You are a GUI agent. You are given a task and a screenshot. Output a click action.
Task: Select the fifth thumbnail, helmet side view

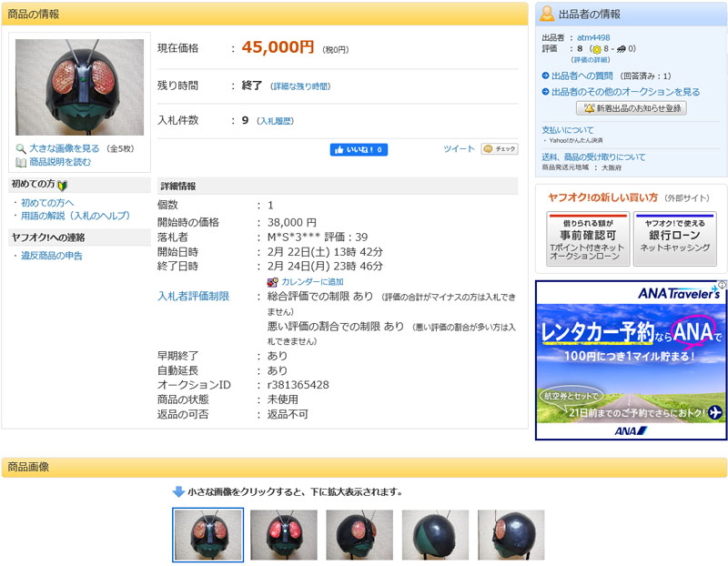pyautogui.click(x=511, y=535)
